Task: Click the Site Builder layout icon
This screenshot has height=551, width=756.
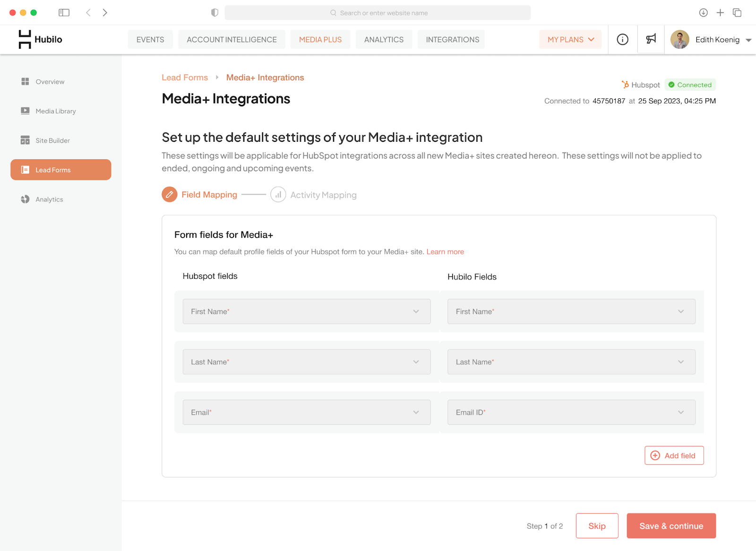Action: (x=25, y=140)
